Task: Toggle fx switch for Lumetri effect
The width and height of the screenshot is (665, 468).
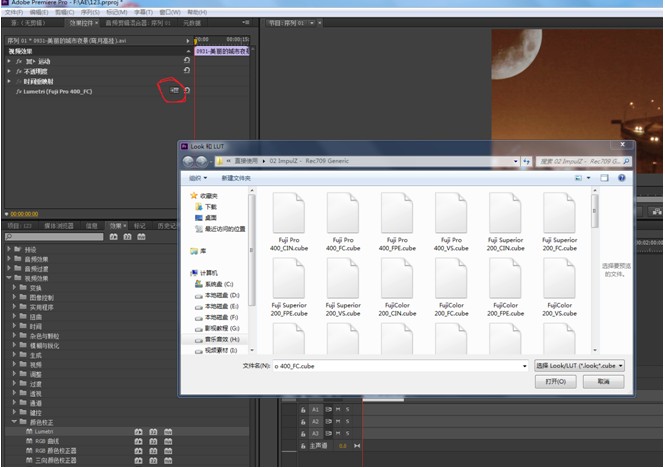Action: 19,91
